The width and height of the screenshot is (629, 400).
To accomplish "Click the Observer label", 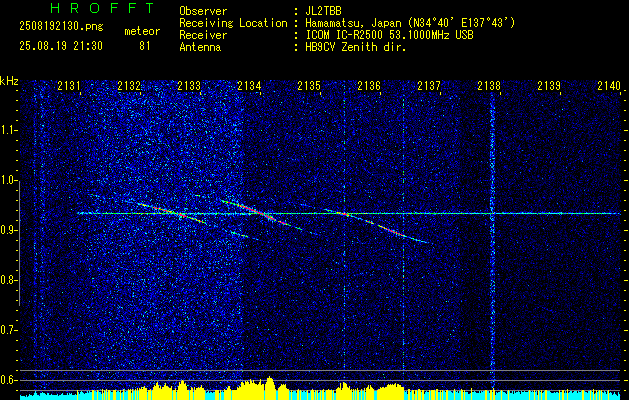I will [203, 11].
